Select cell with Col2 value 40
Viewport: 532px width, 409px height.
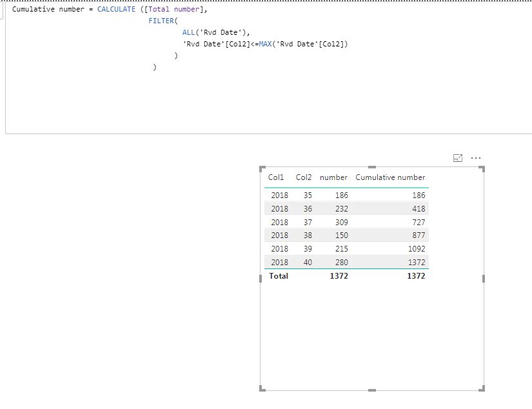tap(308, 263)
